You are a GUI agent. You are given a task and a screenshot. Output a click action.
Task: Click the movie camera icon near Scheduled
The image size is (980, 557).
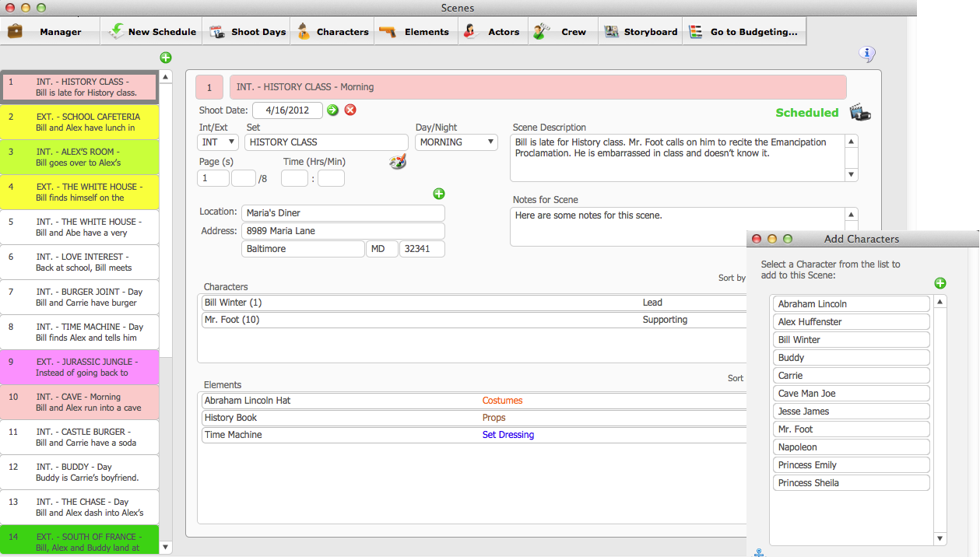(860, 113)
